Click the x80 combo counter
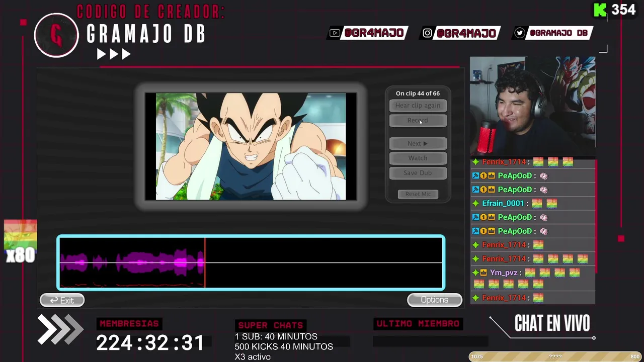This screenshot has width=644, height=362. pyautogui.click(x=21, y=255)
